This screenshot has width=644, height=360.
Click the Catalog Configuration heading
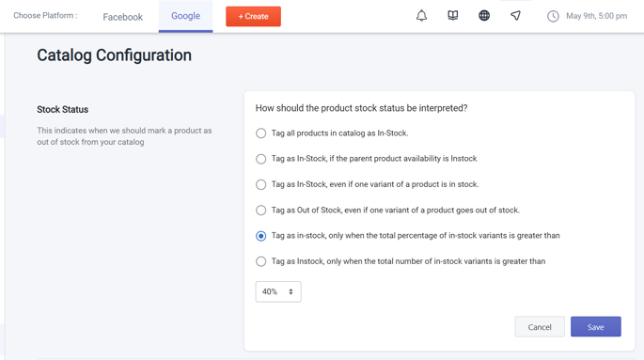tap(114, 55)
